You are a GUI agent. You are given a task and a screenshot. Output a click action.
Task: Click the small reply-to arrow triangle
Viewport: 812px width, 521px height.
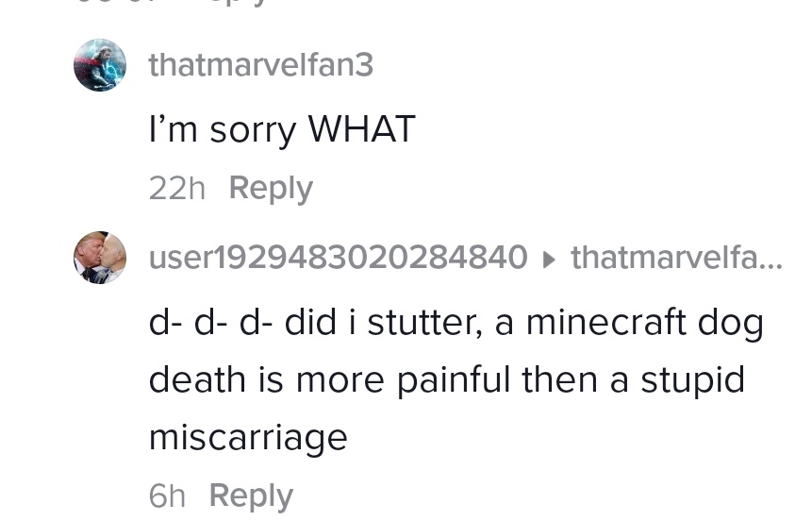coord(550,258)
